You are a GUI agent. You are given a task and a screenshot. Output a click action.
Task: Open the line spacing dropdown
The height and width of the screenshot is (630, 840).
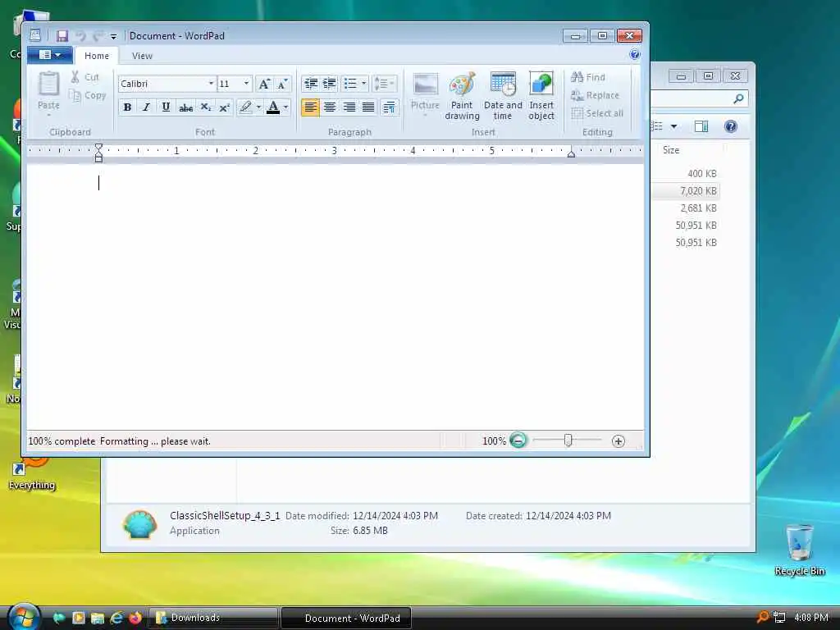click(384, 84)
